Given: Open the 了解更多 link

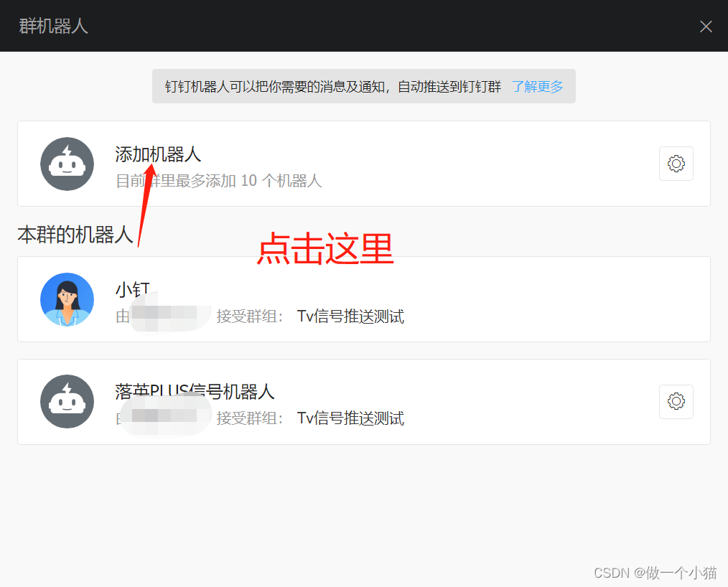Looking at the screenshot, I should [537, 86].
